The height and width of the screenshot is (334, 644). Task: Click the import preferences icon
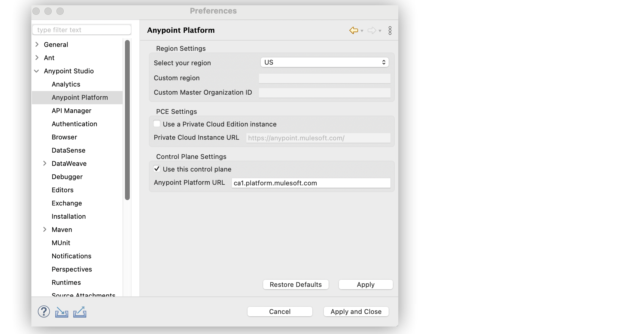click(62, 312)
